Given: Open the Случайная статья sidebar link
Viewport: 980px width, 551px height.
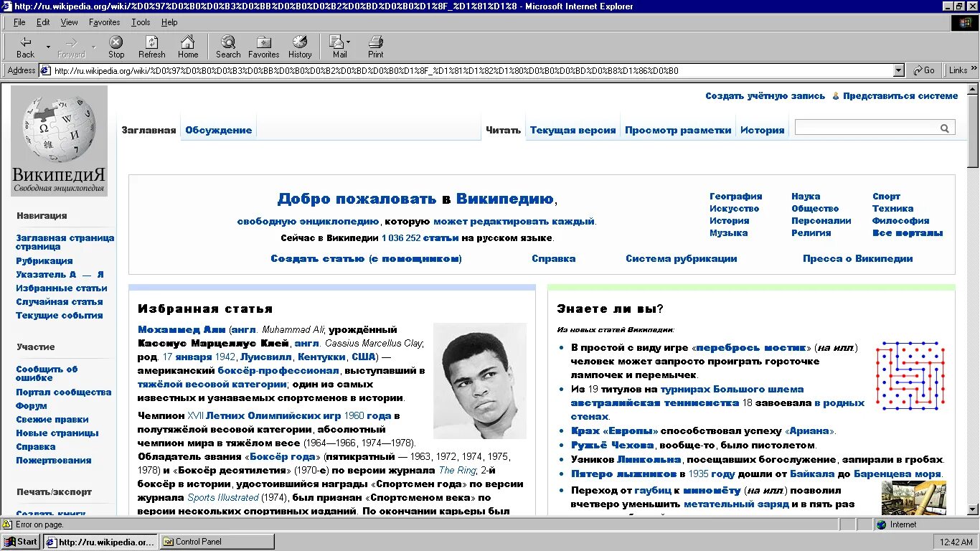Looking at the screenshot, I should [x=60, y=301].
